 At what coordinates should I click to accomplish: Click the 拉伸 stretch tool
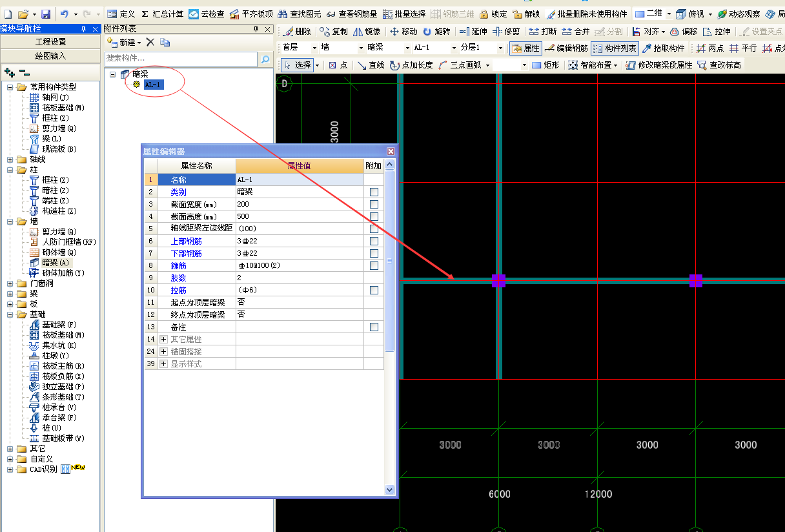click(717, 31)
